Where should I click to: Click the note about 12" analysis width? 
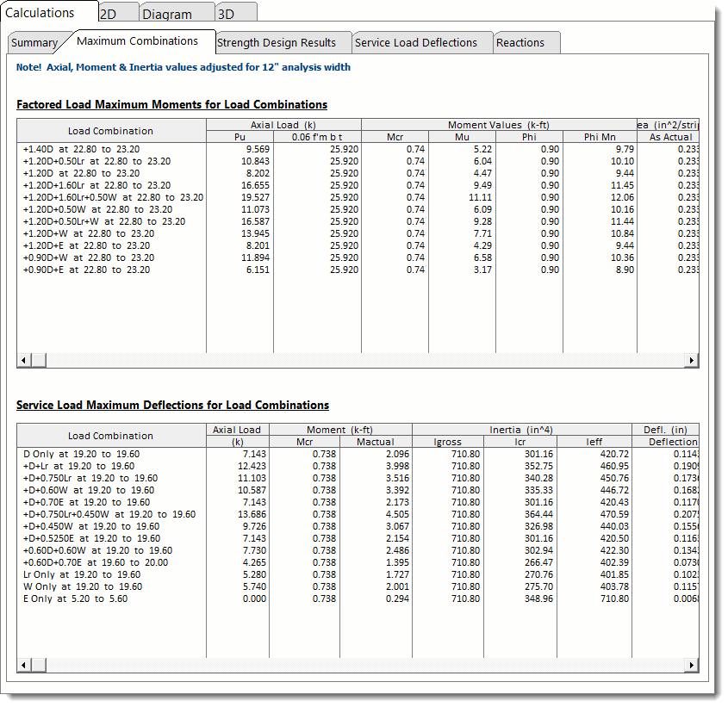(183, 67)
